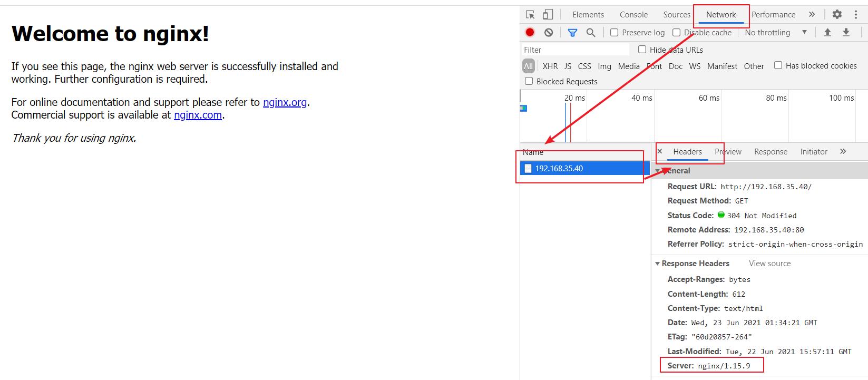Screen dimensions: 868x380
Task: Click the 60 ms timeline marker
Action: click(709, 98)
